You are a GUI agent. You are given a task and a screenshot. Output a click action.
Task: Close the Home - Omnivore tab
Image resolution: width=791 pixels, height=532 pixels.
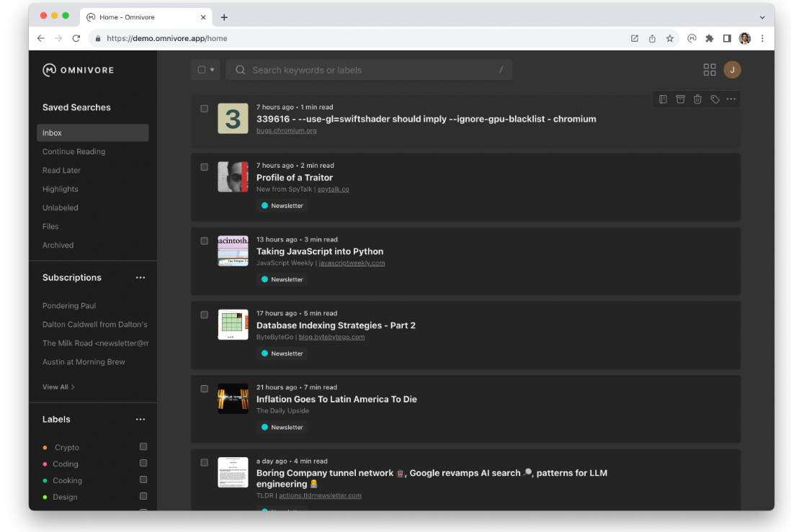tap(203, 17)
